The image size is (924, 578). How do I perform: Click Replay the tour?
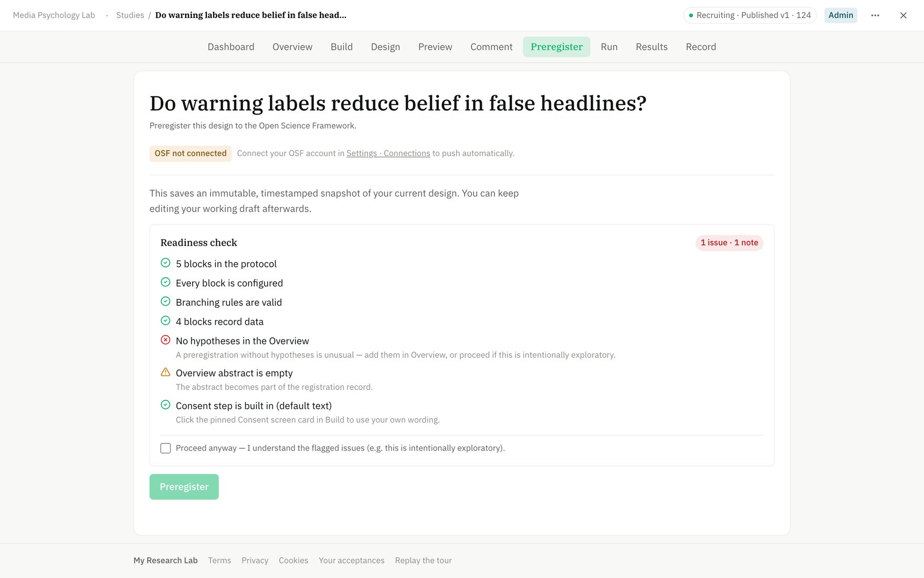tap(423, 561)
